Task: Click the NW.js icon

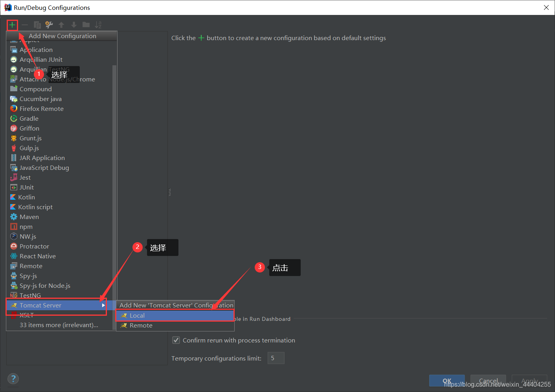Action: (14, 236)
